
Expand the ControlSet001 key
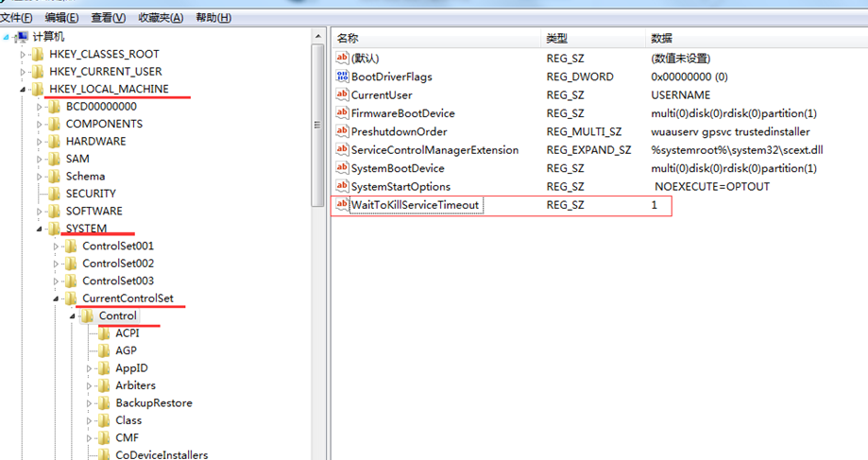click(x=57, y=247)
